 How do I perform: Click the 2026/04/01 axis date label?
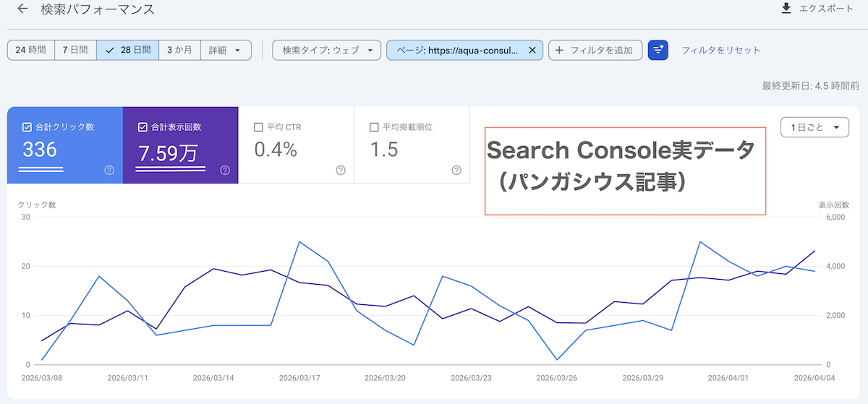[x=728, y=377]
